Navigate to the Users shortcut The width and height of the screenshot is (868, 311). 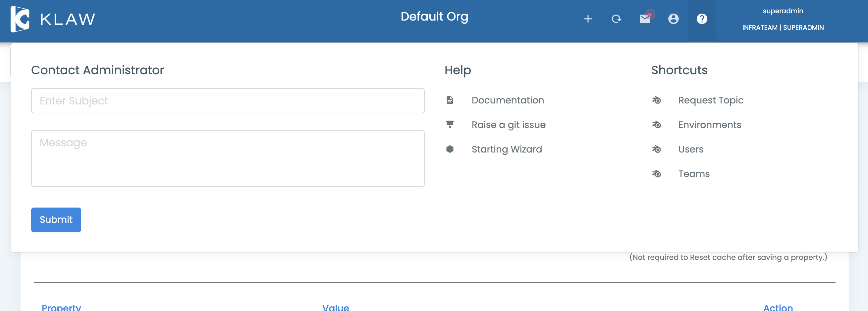coord(691,149)
